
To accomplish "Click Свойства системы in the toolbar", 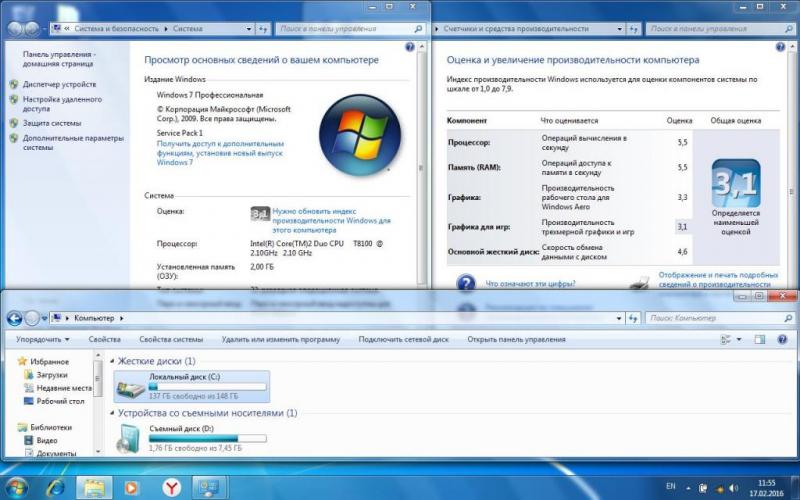I will 171,340.
